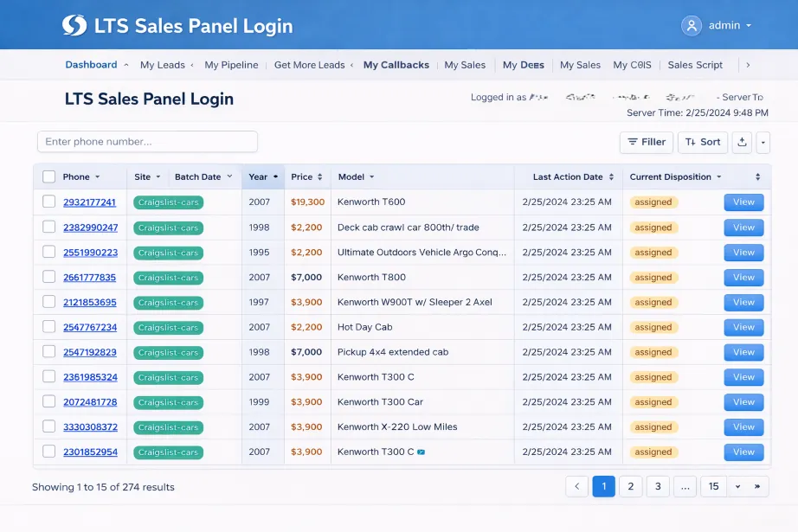
Task: Open phone link 2547192823
Action: pyautogui.click(x=90, y=352)
